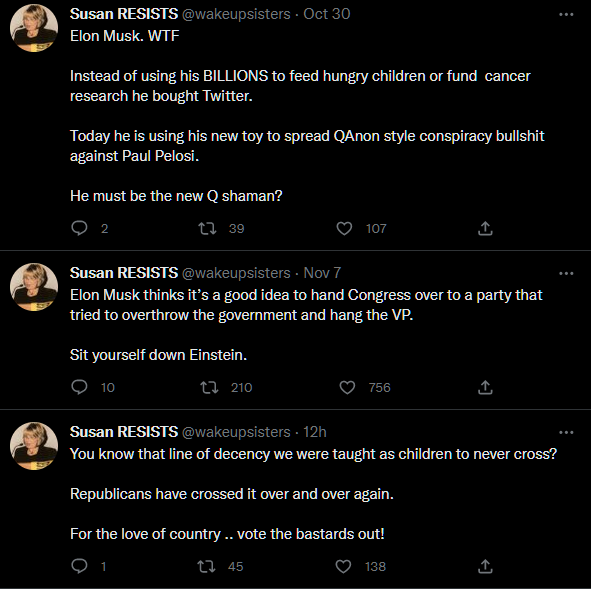
Task: Retweet the tweet with 210 retweets
Action: [209, 387]
